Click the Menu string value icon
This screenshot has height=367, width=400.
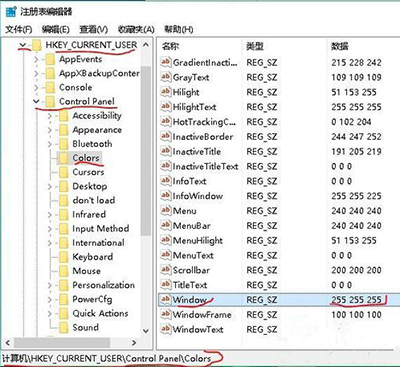166,210
